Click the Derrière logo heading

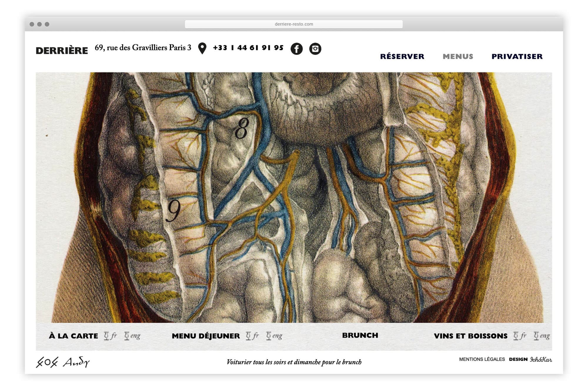tap(62, 51)
